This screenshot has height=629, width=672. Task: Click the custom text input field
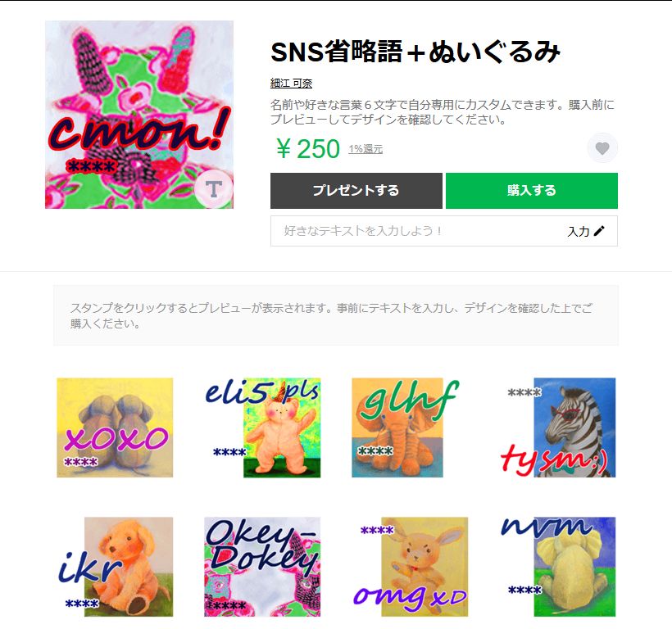(x=443, y=231)
